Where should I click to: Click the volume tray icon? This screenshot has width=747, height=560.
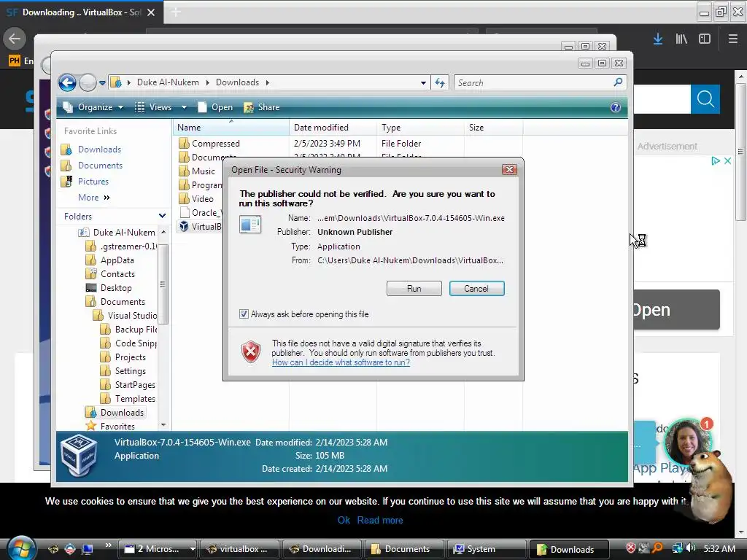691,548
